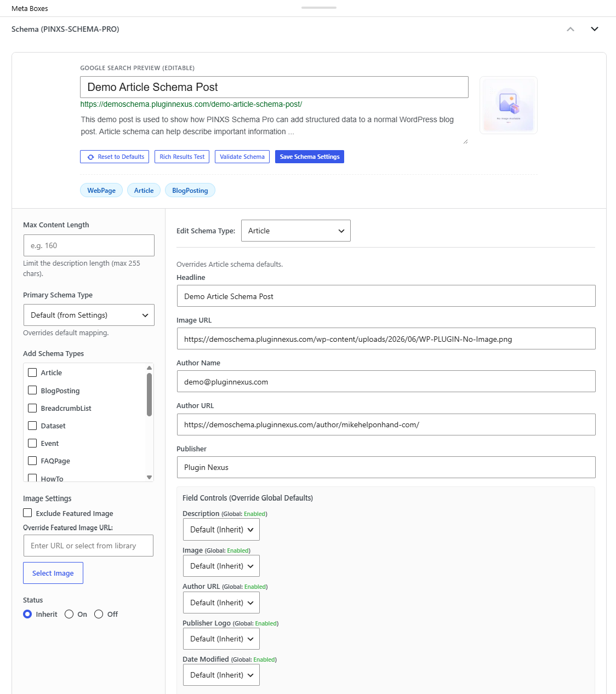Open Description field control dropdown

coord(221,530)
